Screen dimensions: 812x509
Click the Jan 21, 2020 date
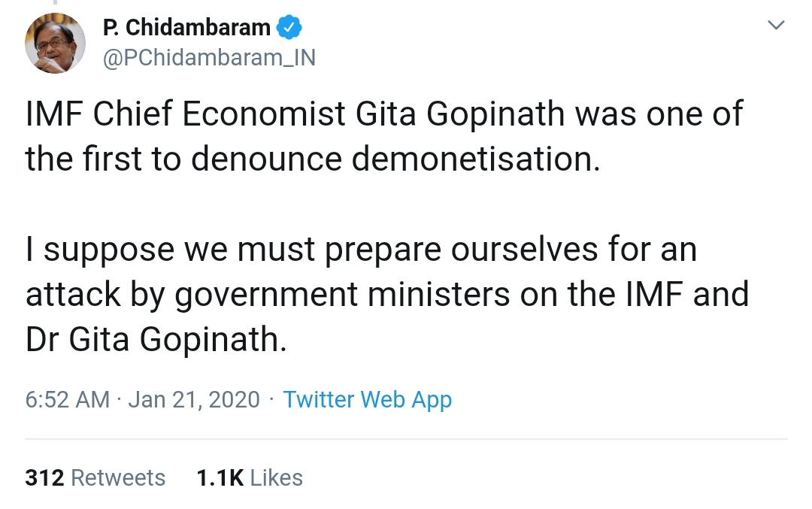point(194,399)
